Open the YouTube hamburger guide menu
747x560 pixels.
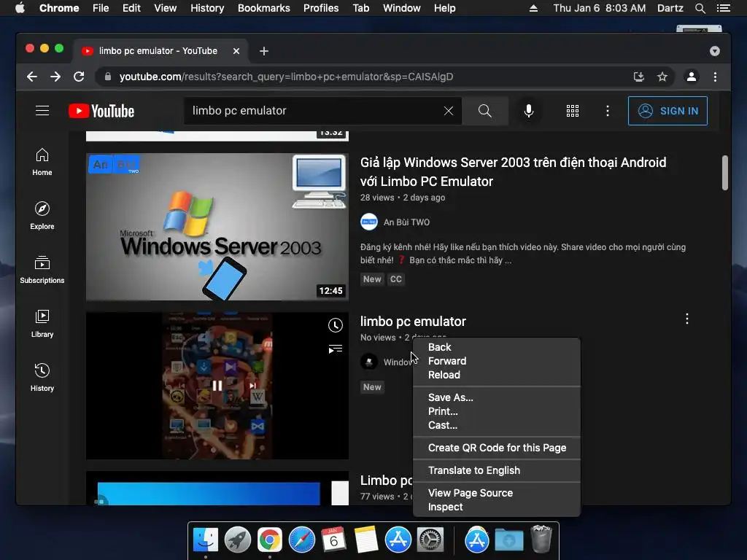click(42, 111)
